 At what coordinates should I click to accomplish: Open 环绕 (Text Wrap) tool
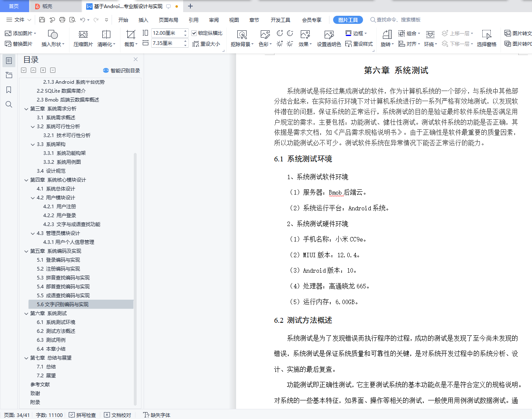point(431,38)
